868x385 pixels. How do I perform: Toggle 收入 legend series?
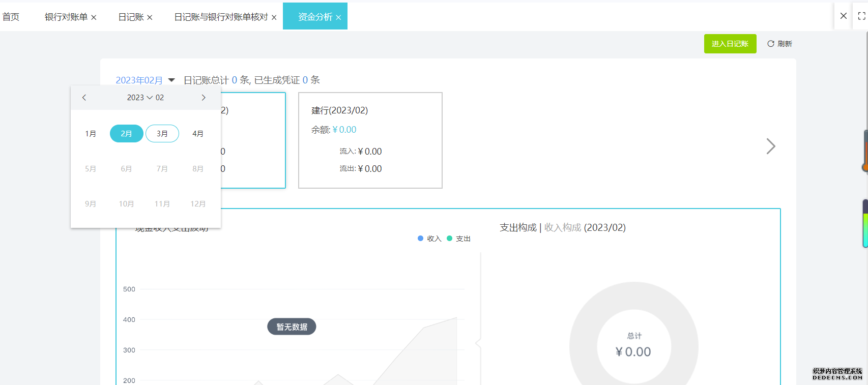point(429,239)
